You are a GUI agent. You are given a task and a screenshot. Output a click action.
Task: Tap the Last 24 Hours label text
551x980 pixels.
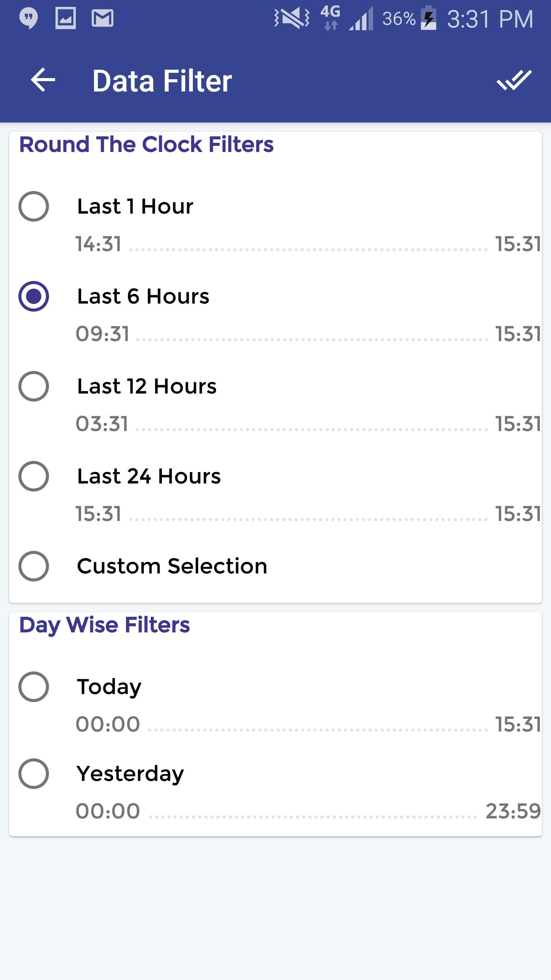click(149, 476)
